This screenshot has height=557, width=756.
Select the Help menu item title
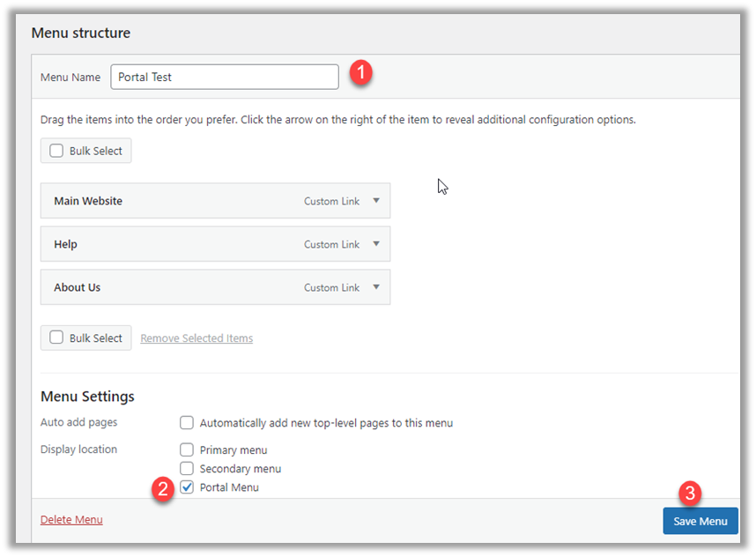coord(66,244)
